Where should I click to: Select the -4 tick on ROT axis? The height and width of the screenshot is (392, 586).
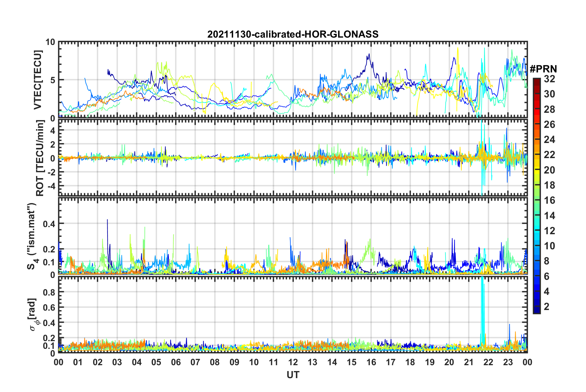coord(51,186)
